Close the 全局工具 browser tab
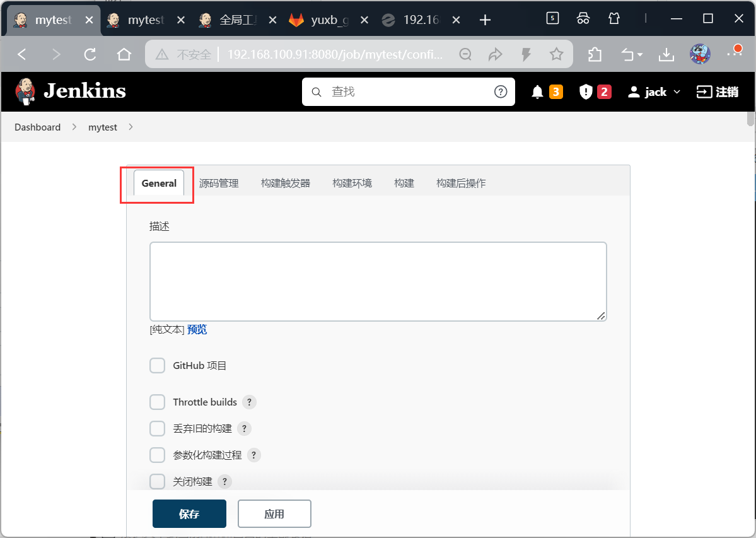Screen dimensions: 756x538 click(x=272, y=20)
